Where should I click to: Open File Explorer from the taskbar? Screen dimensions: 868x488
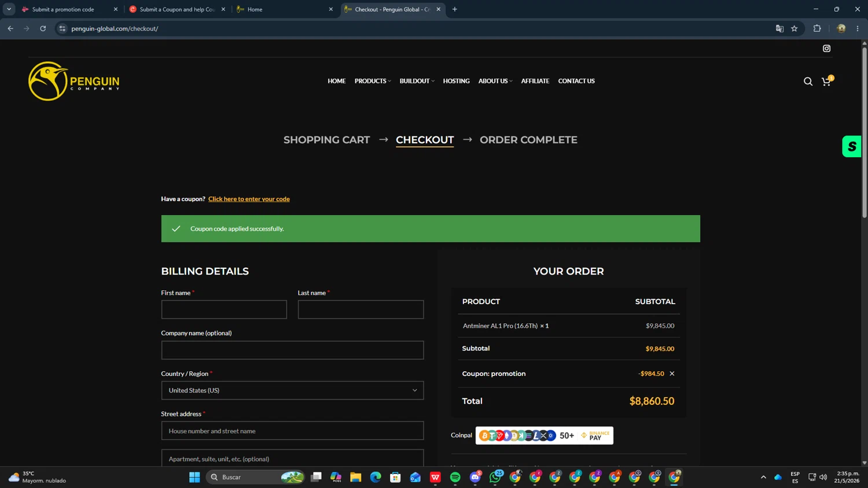click(x=356, y=477)
